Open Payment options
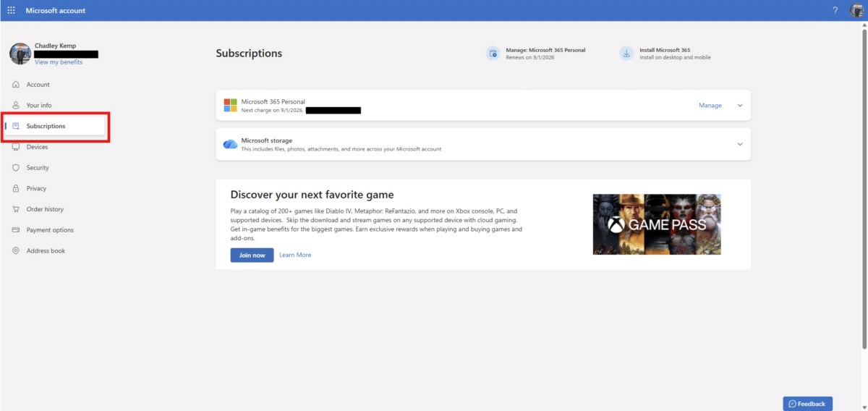Screen dimensions: 868x411 pyautogui.click(x=50, y=230)
